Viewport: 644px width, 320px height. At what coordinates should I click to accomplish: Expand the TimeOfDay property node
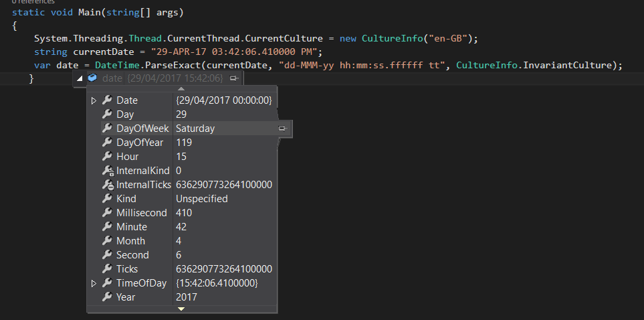point(94,283)
